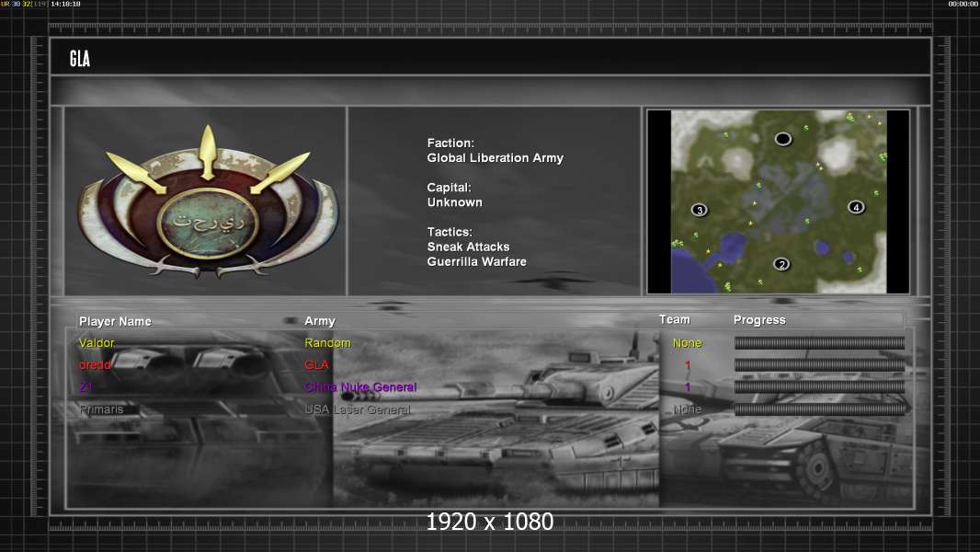Click the unnumbered black start marker on map
This screenshot has height=552, width=980.
[782, 139]
